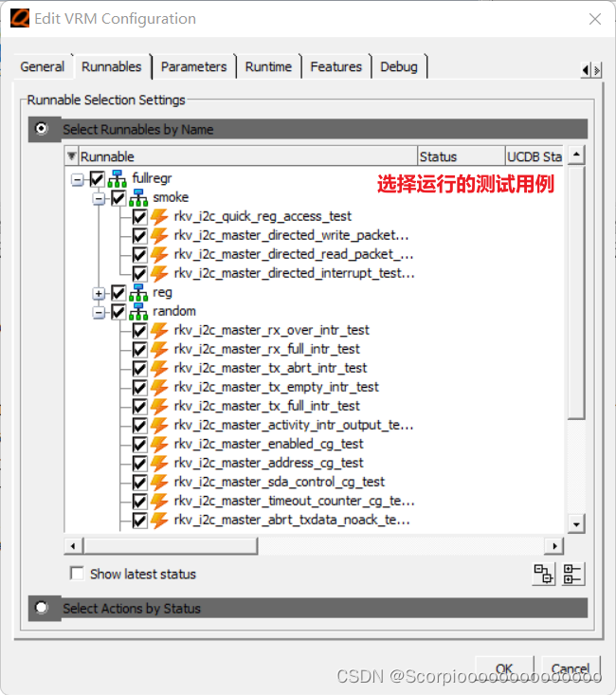
Task: Click lightning icon of rx_over_intr_test
Action: coord(159,331)
